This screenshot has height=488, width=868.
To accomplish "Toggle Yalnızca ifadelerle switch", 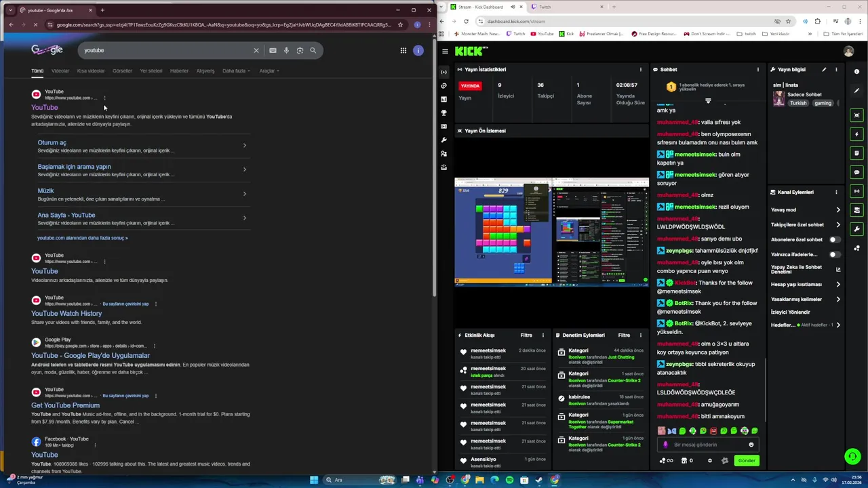I will 834,254.
